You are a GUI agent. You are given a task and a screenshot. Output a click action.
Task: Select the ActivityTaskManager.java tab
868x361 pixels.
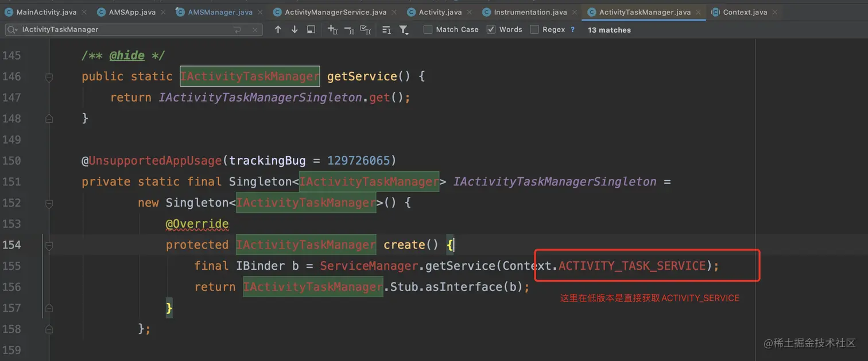click(x=645, y=12)
